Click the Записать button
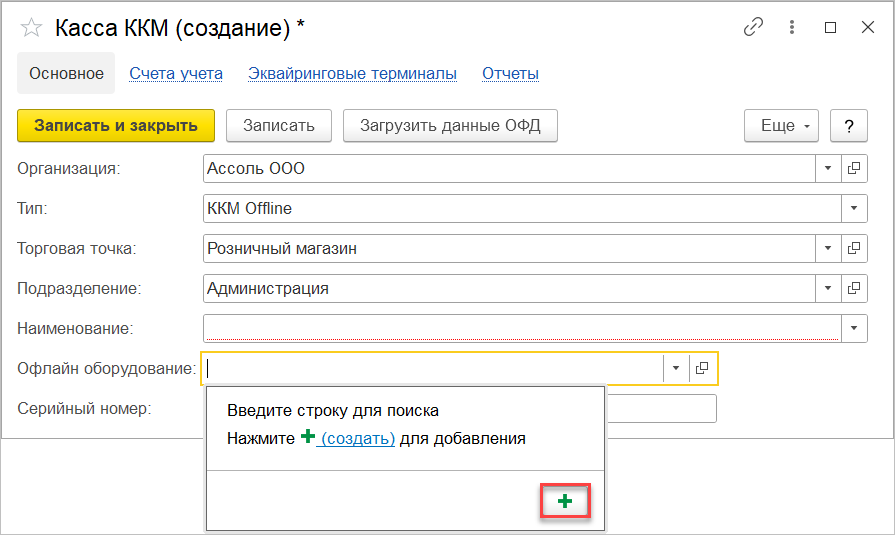895x535 pixels. pos(279,126)
